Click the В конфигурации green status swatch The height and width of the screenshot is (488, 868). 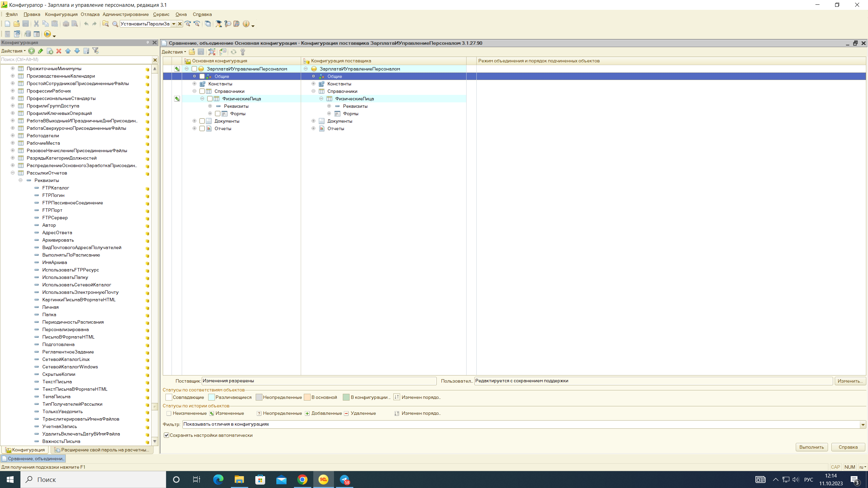pos(346,397)
